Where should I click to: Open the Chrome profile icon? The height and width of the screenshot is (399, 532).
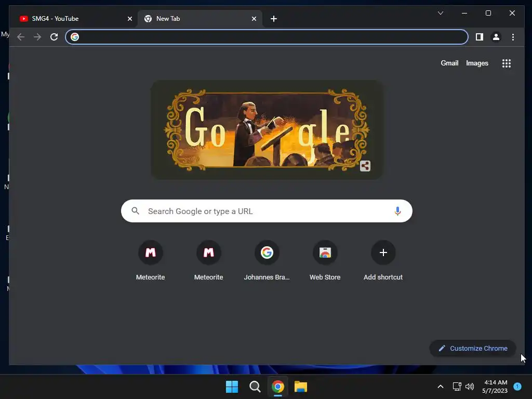[496, 37]
